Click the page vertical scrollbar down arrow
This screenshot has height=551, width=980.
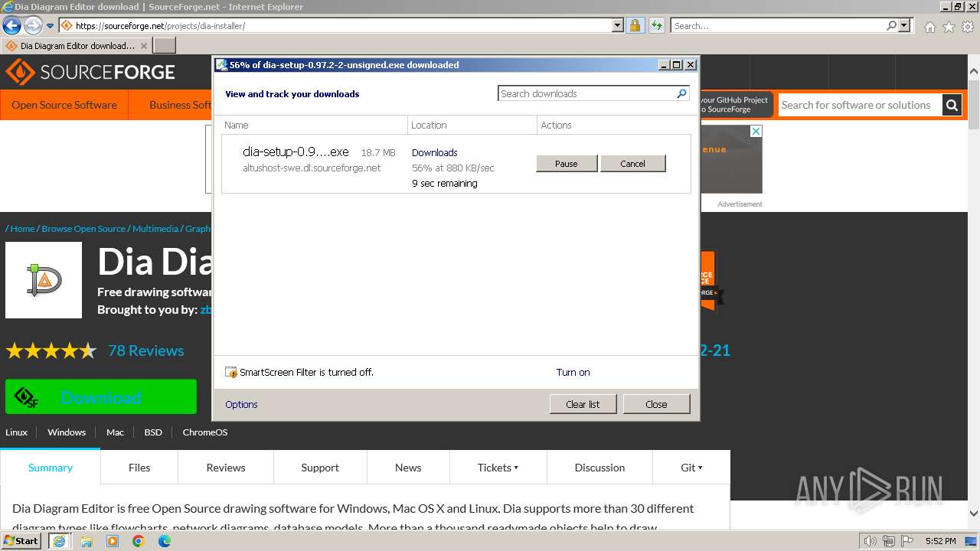coord(974,514)
